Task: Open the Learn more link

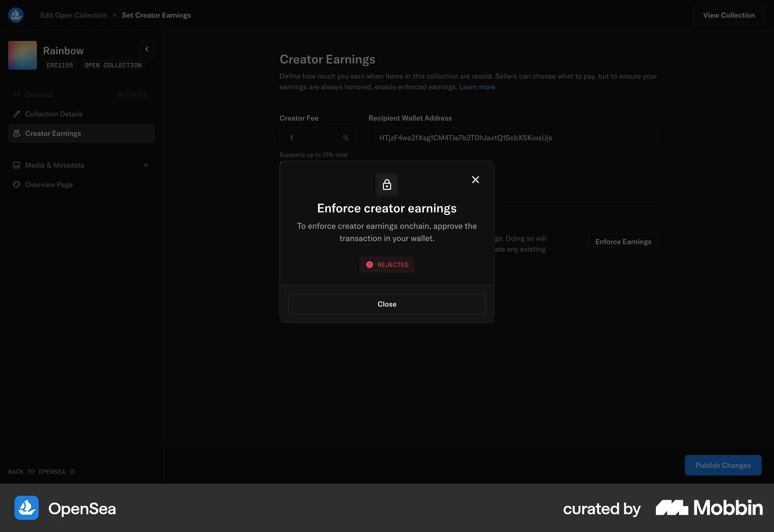Action: (x=477, y=87)
